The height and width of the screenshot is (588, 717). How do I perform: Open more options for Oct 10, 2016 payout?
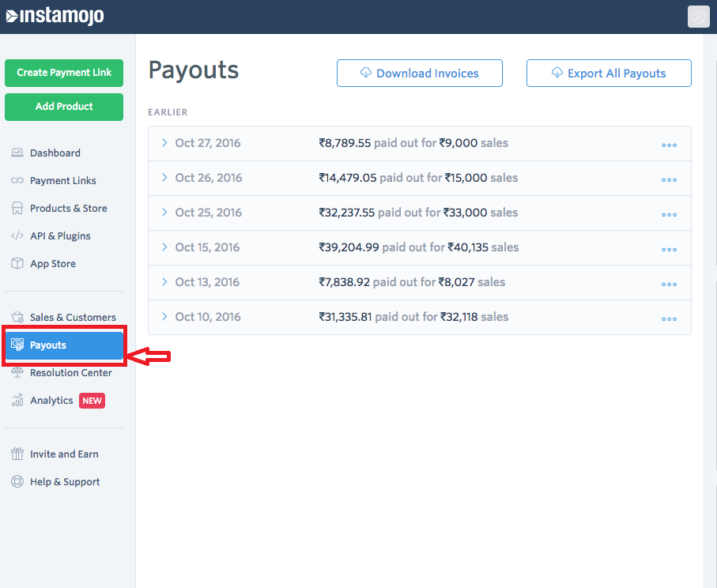(669, 318)
